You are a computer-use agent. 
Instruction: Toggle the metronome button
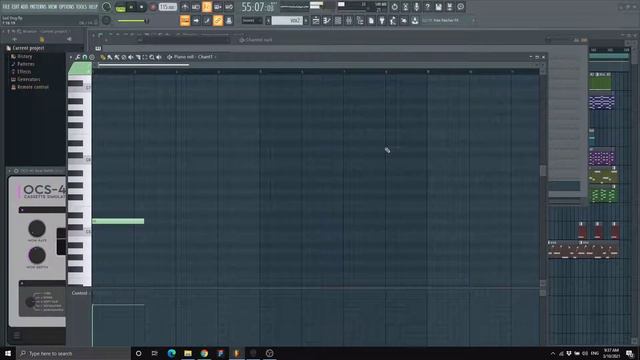click(185, 7)
